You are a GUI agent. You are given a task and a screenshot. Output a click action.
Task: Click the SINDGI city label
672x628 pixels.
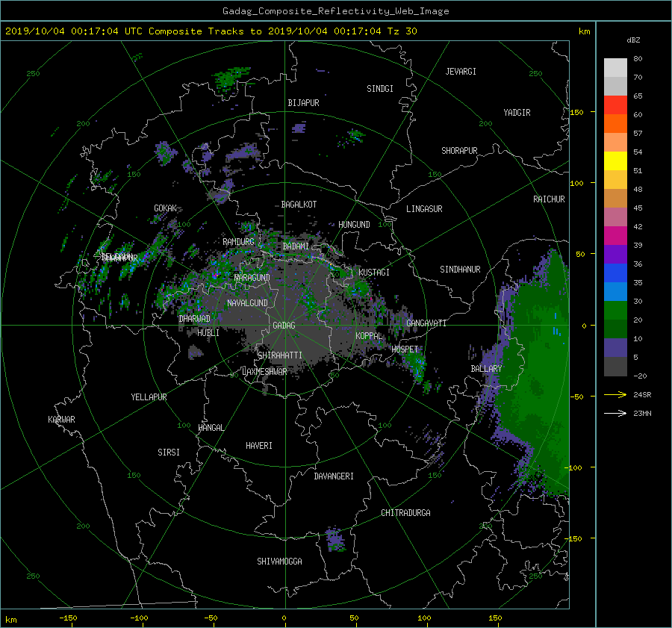380,89
